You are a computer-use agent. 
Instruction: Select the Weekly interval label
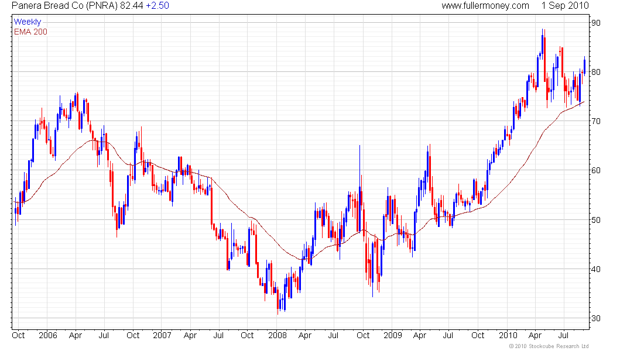pos(28,22)
